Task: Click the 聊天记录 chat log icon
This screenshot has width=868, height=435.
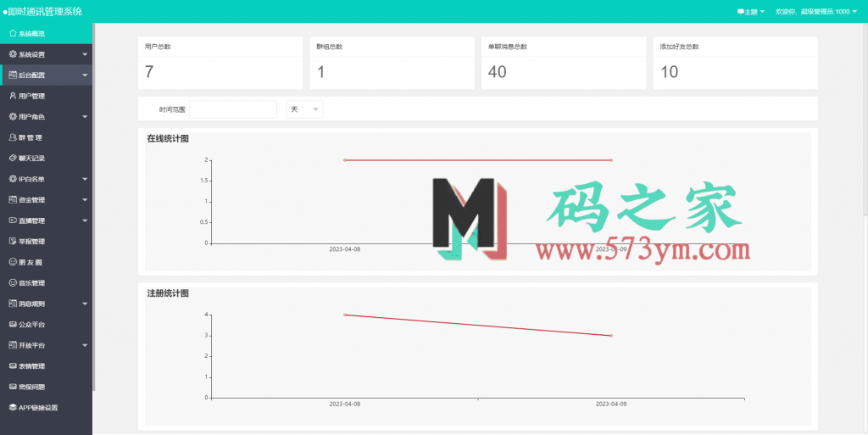Action: click(13, 159)
